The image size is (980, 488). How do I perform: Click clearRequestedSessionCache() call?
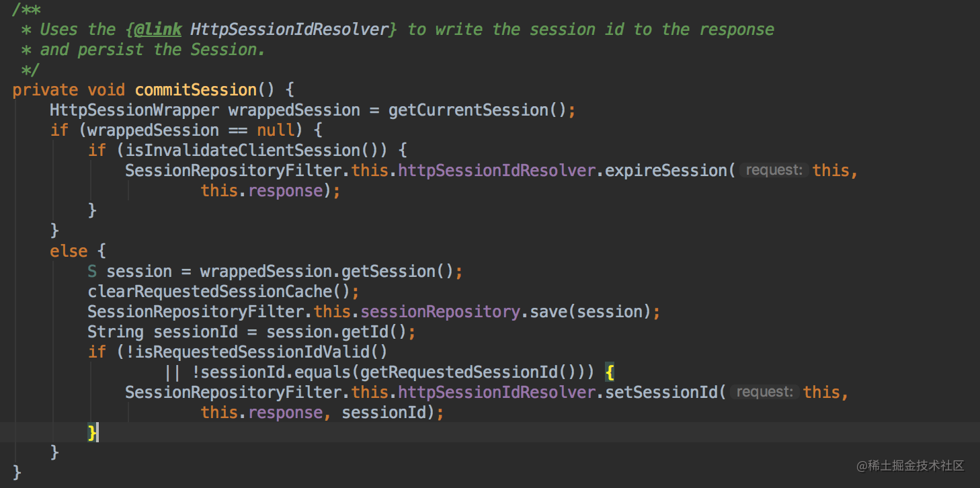tap(219, 292)
